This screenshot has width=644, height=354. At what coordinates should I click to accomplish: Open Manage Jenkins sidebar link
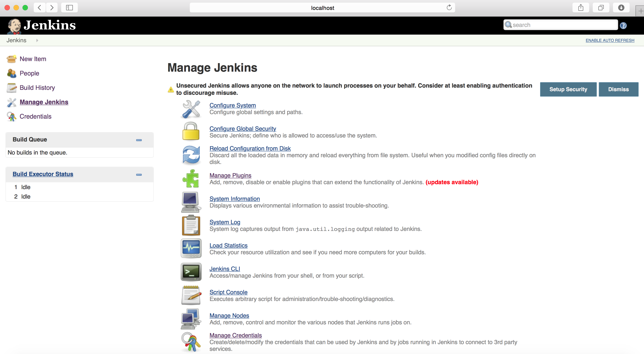point(44,102)
